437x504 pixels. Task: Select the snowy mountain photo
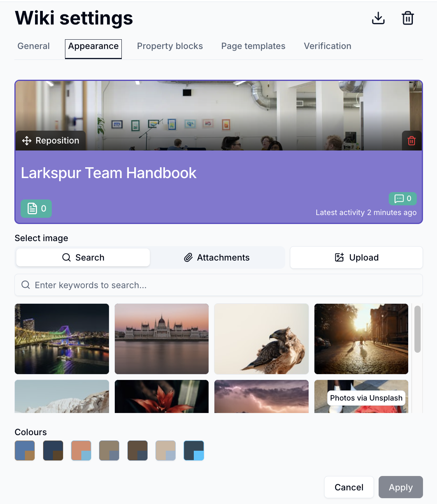[62, 396]
